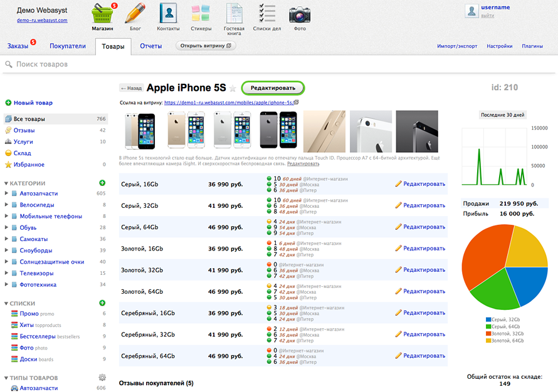Open the gold iPhone side close-up thumbnail
558x392 pixels.
point(324,132)
